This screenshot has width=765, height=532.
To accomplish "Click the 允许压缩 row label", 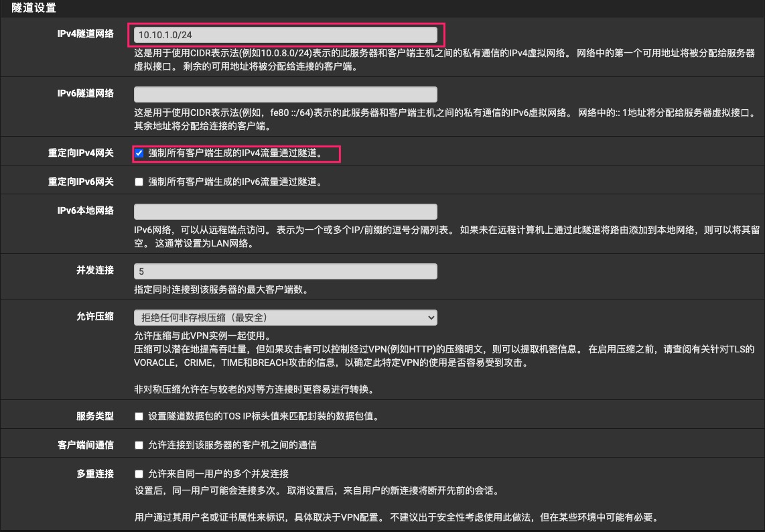I will click(x=95, y=317).
